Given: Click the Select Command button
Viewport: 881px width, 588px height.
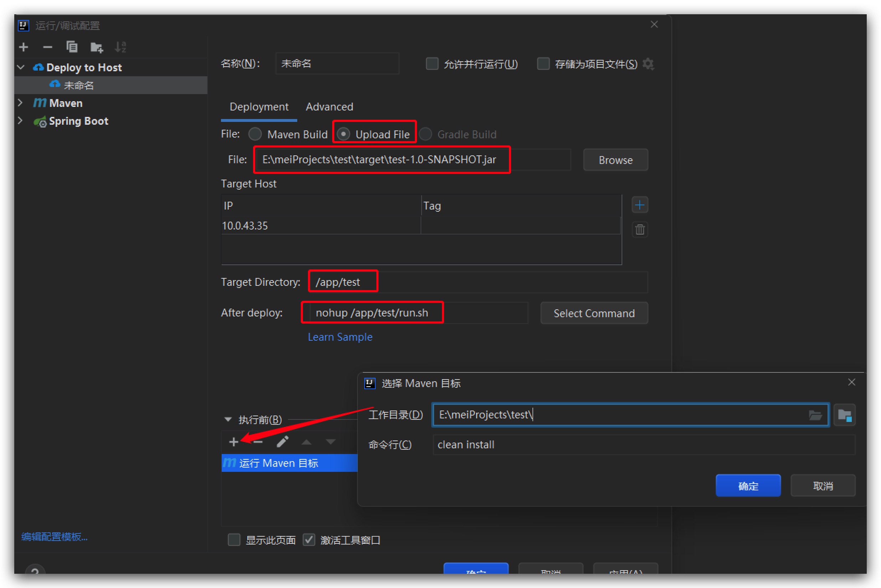Looking at the screenshot, I should point(594,313).
